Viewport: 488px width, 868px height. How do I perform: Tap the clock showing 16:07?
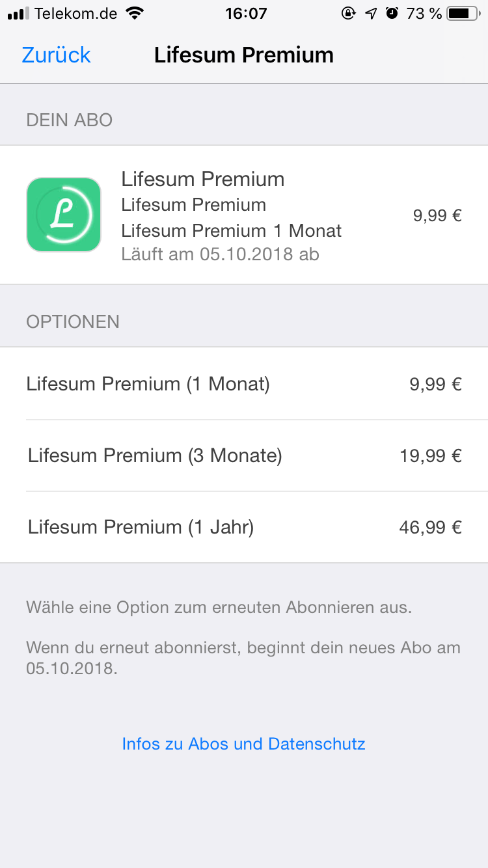click(246, 13)
